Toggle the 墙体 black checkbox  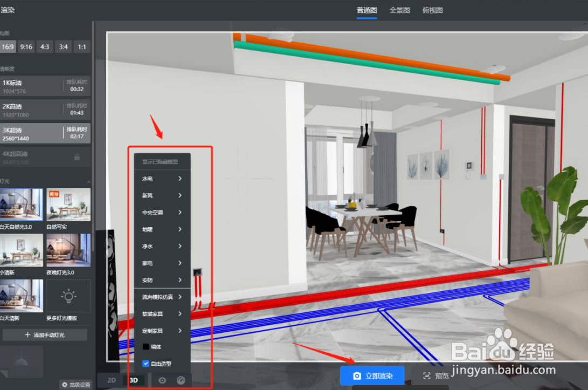click(x=146, y=346)
